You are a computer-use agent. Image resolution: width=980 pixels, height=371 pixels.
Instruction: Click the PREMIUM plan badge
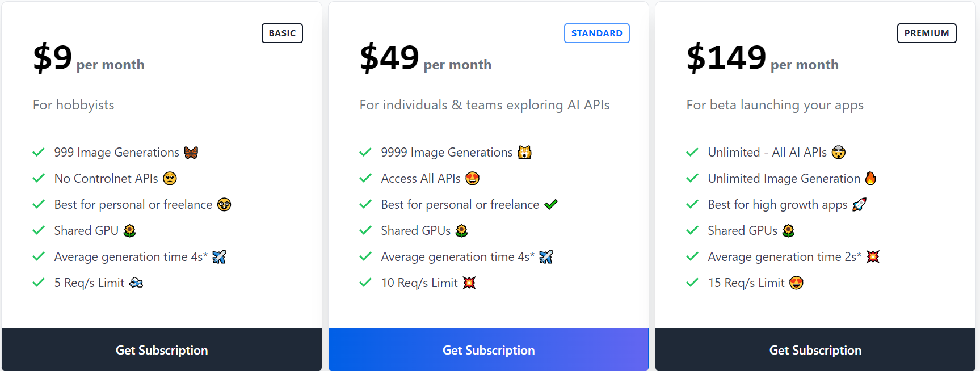click(x=926, y=33)
